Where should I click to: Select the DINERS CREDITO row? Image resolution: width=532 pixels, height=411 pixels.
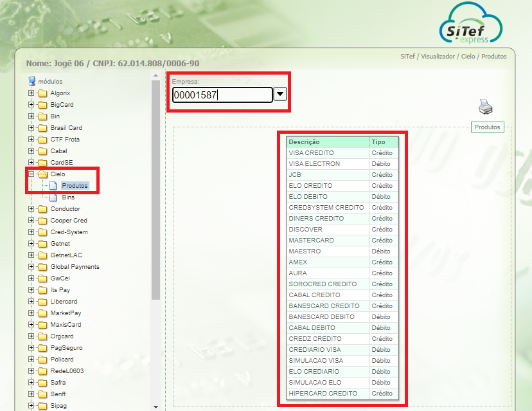click(342, 219)
